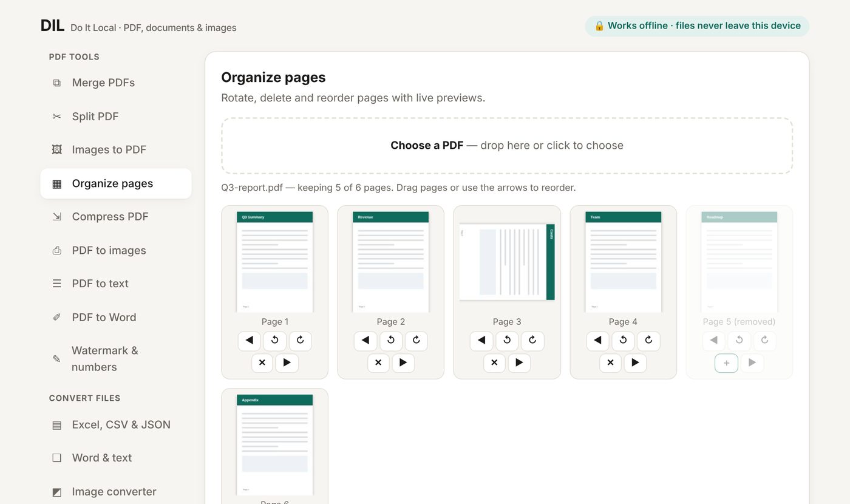
Task: Move Page 3 right with its arrow
Action: [519, 363]
